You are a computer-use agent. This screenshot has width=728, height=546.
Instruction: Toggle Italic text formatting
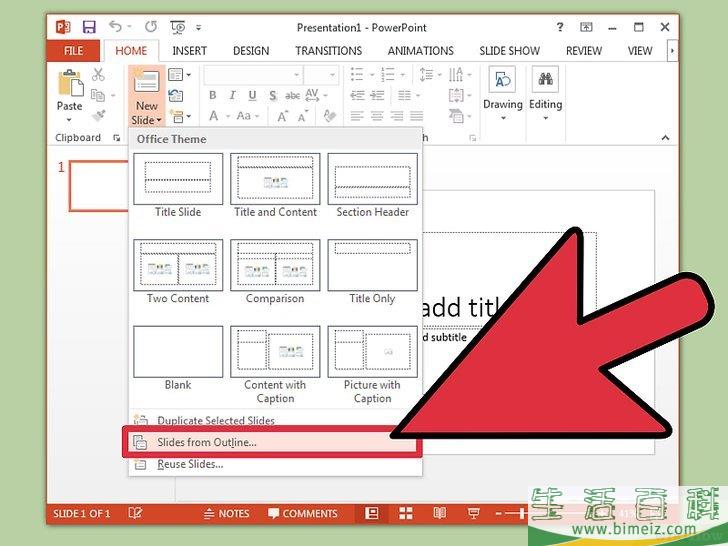233,95
